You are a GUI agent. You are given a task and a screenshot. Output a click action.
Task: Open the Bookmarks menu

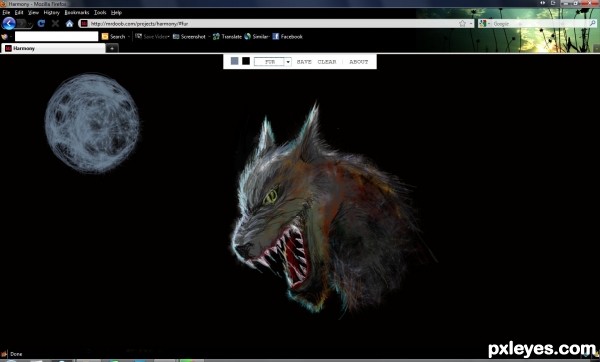(x=77, y=13)
